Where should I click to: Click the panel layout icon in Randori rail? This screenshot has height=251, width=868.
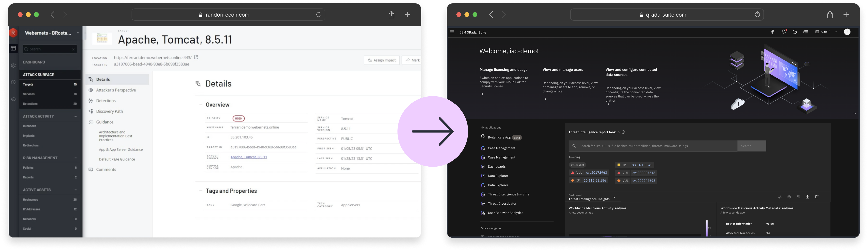[13, 48]
